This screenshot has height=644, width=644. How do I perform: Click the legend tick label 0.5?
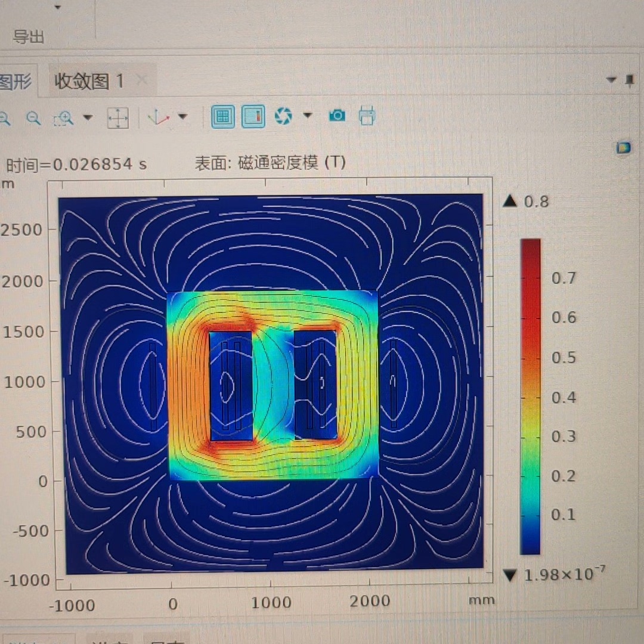[563, 357]
